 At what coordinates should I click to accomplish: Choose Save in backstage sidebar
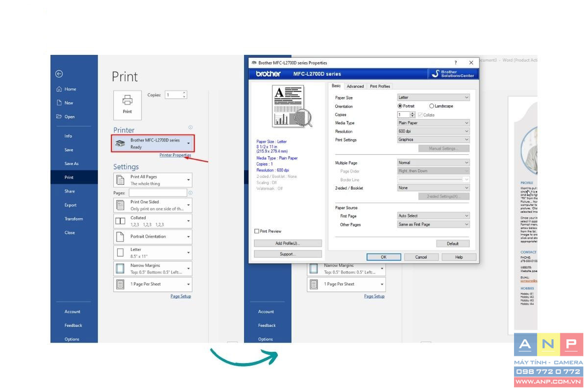pos(69,150)
